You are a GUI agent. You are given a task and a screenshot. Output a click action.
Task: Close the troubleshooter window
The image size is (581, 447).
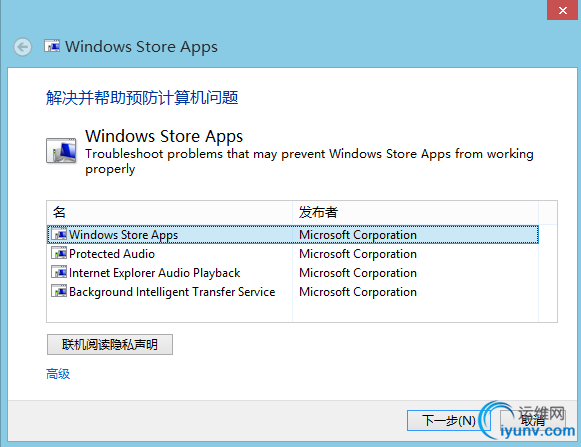tap(562, 10)
